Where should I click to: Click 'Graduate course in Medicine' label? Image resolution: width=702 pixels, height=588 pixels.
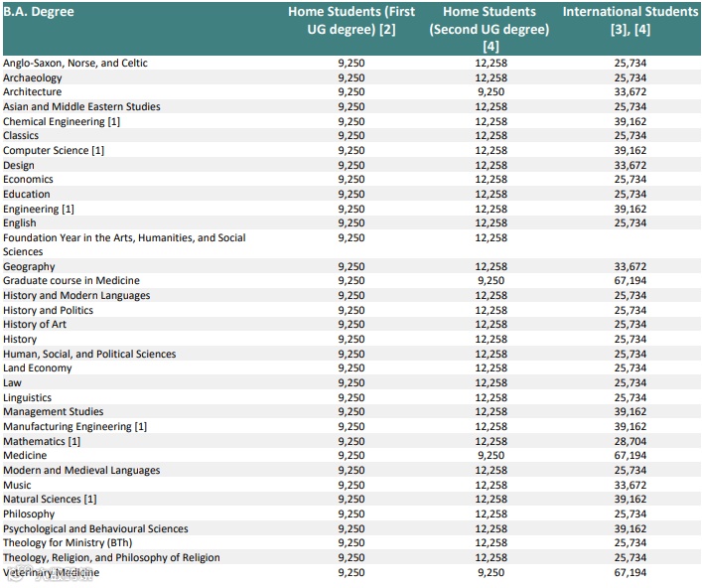tap(71, 281)
